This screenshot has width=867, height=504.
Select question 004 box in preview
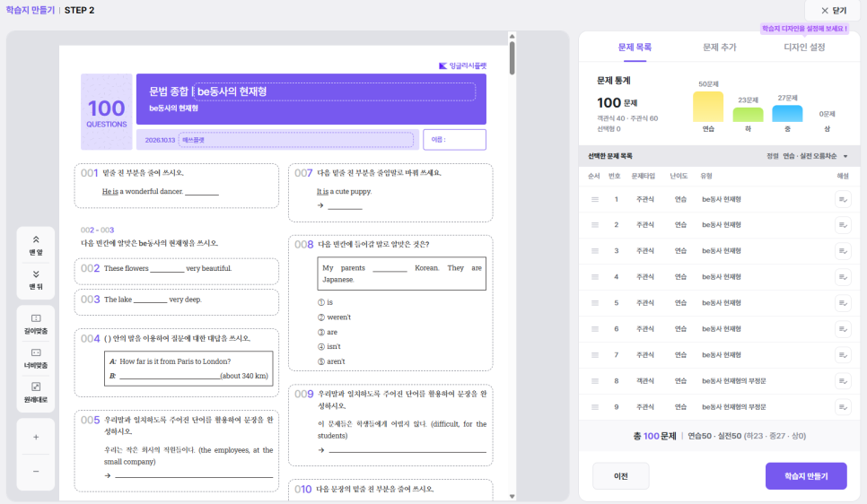click(x=177, y=362)
